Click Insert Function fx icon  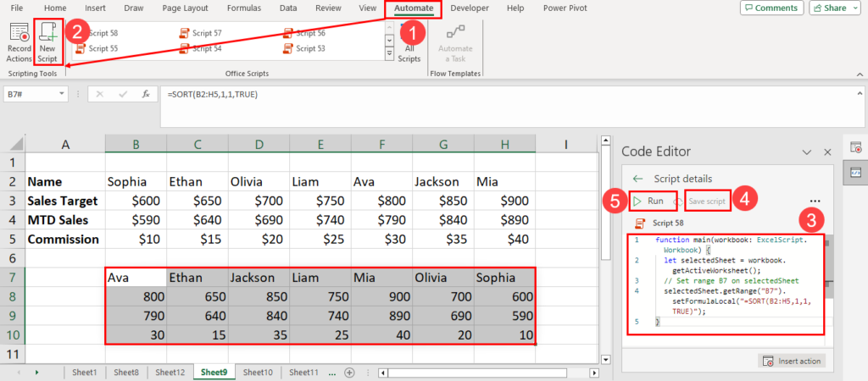pos(146,94)
